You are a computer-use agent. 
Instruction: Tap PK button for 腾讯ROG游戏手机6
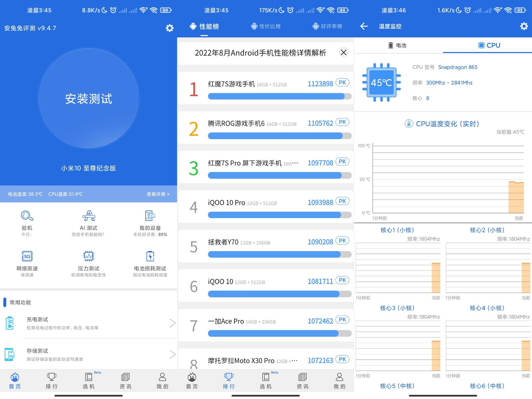click(342, 122)
